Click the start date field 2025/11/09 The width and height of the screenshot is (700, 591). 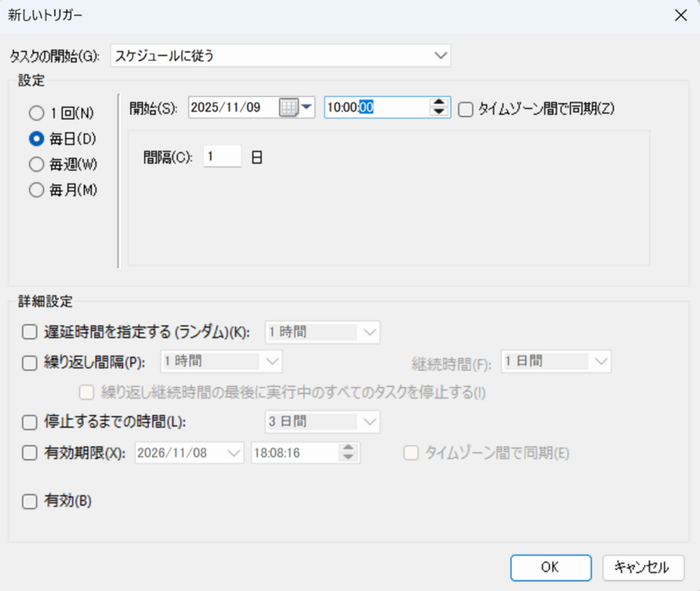pos(232,107)
